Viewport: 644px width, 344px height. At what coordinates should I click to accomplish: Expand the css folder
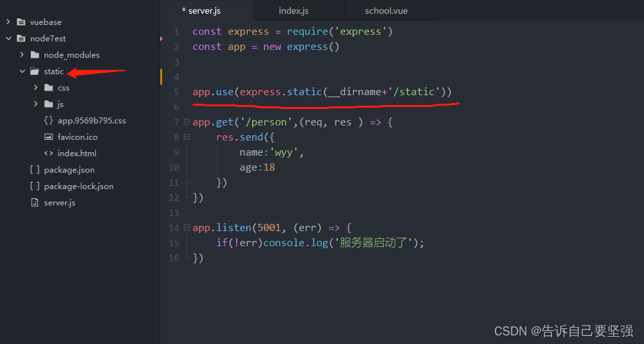point(35,87)
